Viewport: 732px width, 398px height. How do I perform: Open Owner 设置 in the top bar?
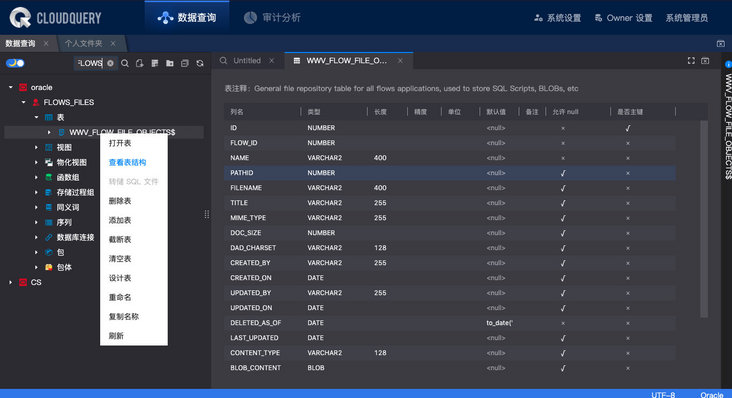[x=624, y=18]
